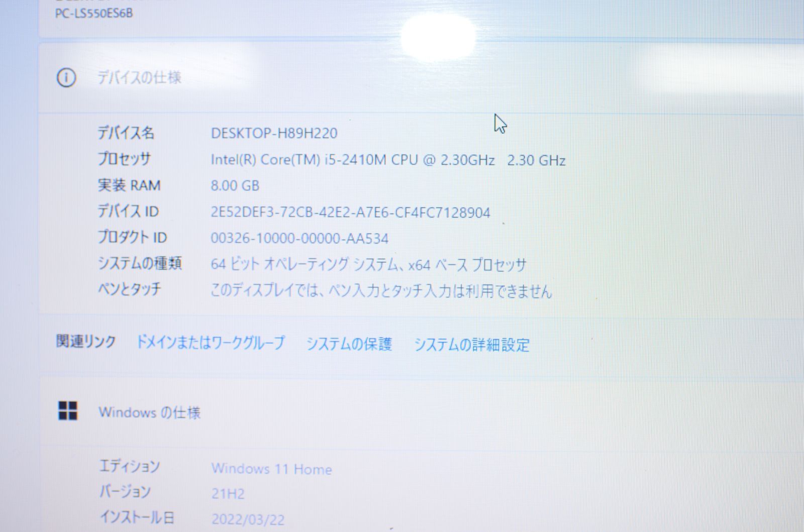Click the 実装 RAM label
Screen dimensions: 804x532
click(x=129, y=185)
